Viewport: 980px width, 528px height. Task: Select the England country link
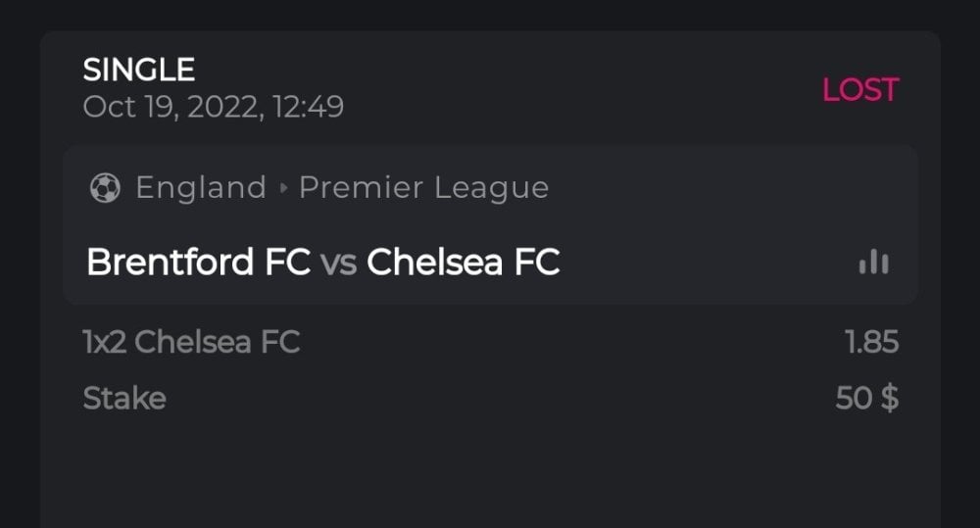tap(201, 187)
